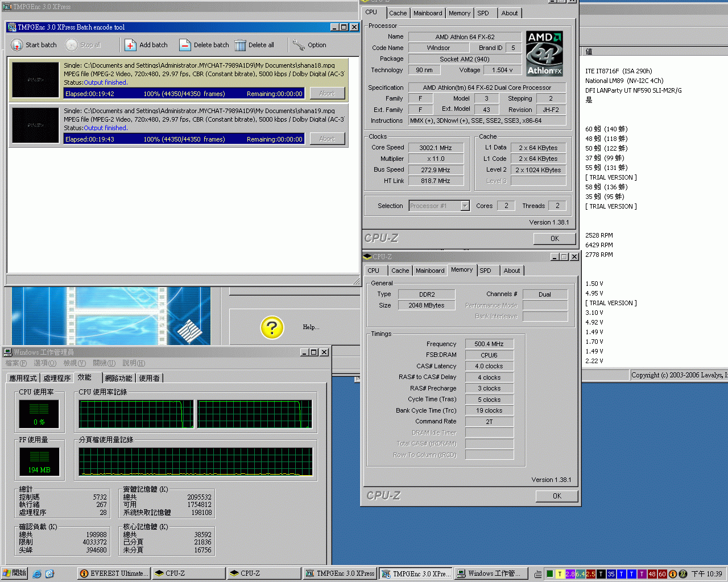Switch Task Manager to 網路功能 tab

[x=118, y=378]
